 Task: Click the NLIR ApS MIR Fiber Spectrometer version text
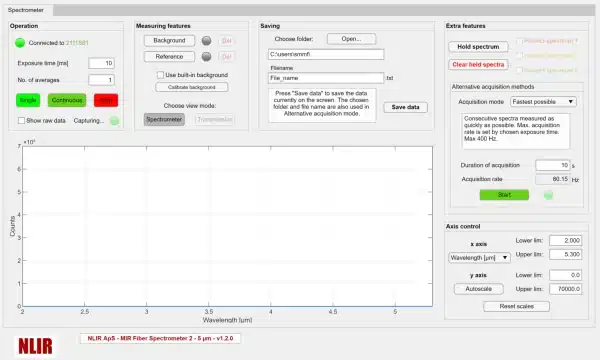[x=160, y=339]
